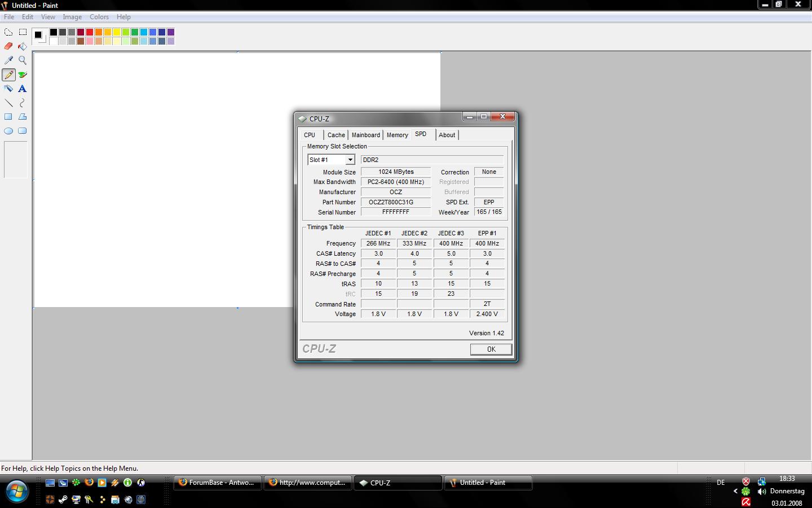
Task: Open Paint's View menu
Action: [x=48, y=17]
